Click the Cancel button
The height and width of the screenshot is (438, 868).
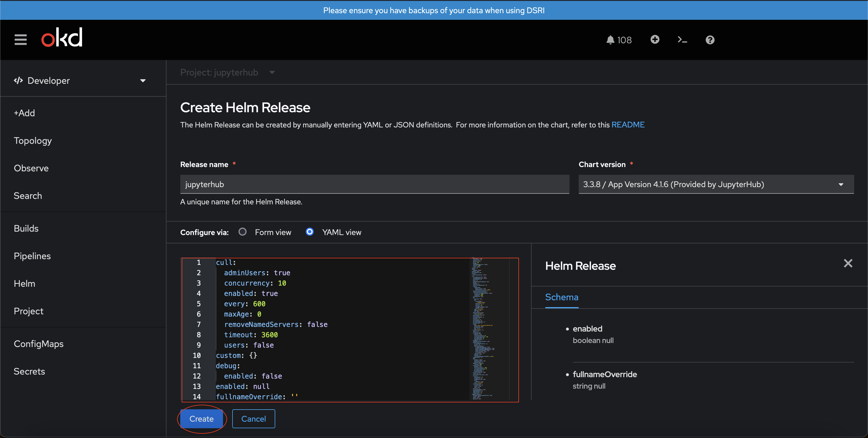tap(253, 419)
